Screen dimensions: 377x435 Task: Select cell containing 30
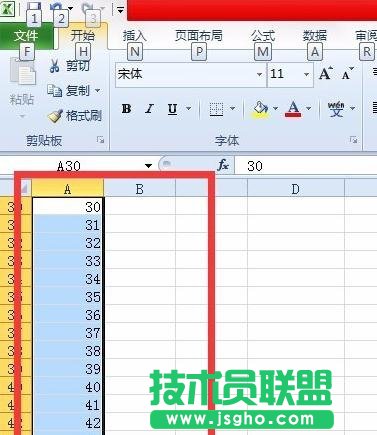pos(68,207)
